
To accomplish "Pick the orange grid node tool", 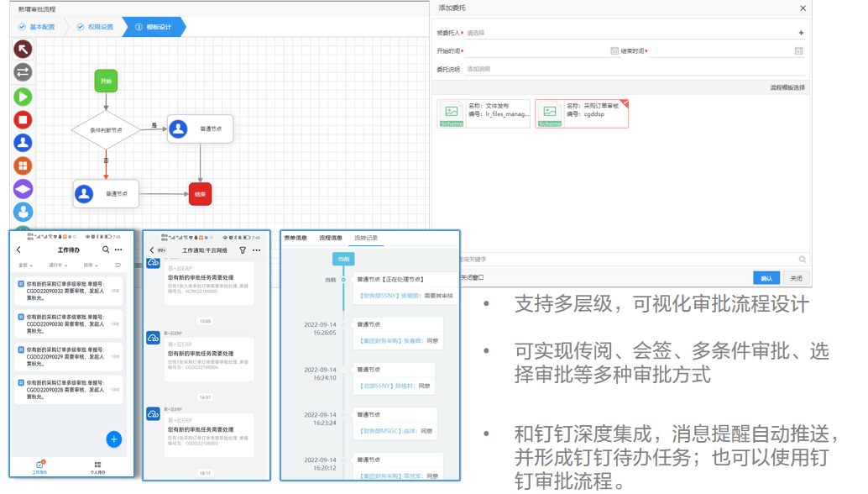I will click(23, 166).
